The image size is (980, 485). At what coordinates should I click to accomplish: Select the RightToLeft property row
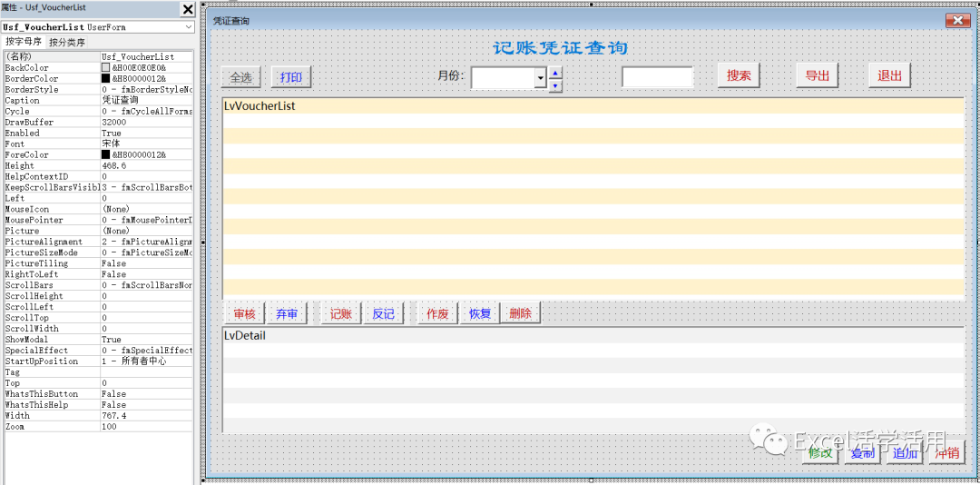[98, 274]
